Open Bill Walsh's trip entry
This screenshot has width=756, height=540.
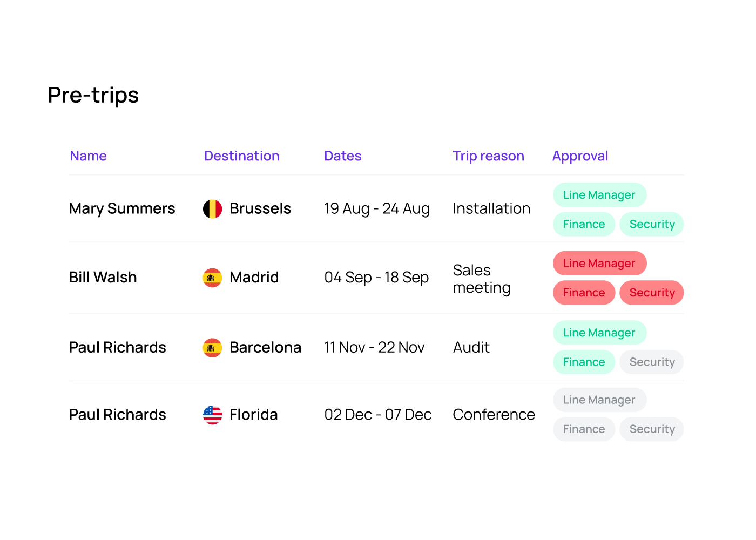(x=103, y=278)
